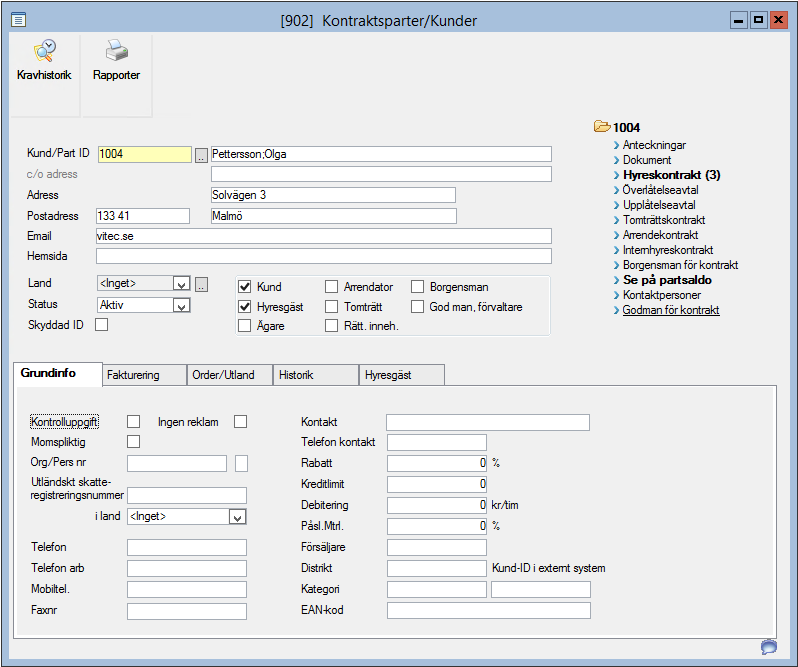Check the Momspliktig checkbox

click(133, 441)
